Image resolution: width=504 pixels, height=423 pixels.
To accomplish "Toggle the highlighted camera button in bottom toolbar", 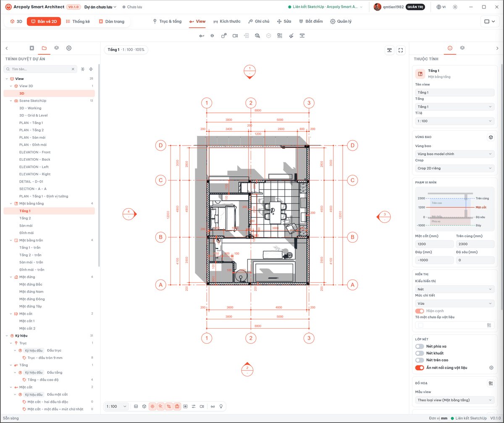I will coord(177,406).
